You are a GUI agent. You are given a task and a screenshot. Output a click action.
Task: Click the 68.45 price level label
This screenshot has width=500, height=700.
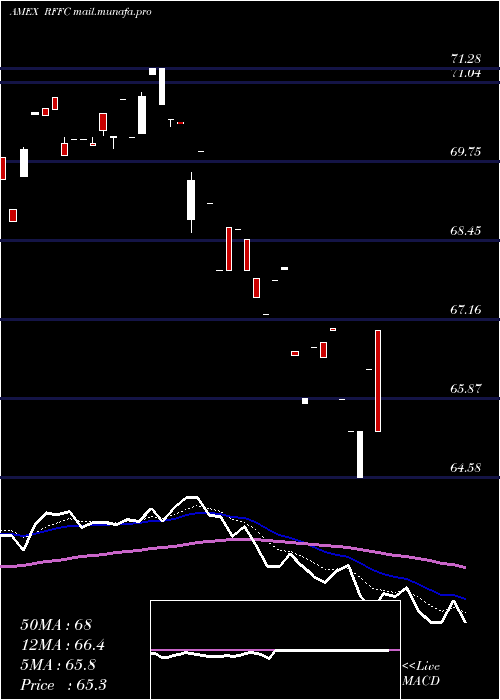click(466, 231)
